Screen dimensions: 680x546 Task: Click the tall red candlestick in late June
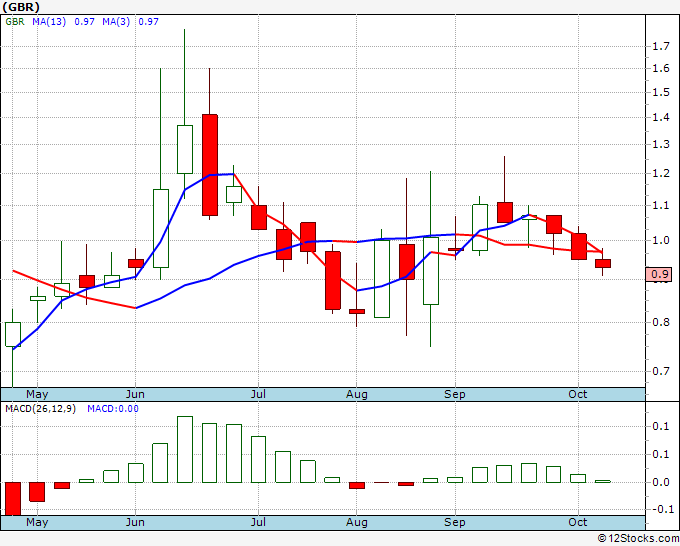(x=209, y=164)
